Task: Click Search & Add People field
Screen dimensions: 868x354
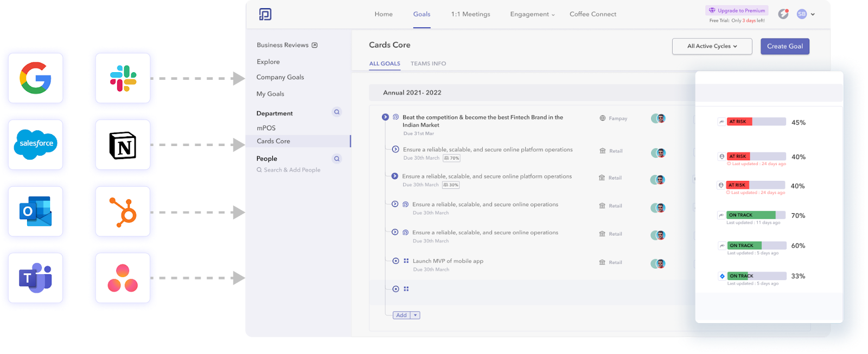Action: tap(289, 170)
